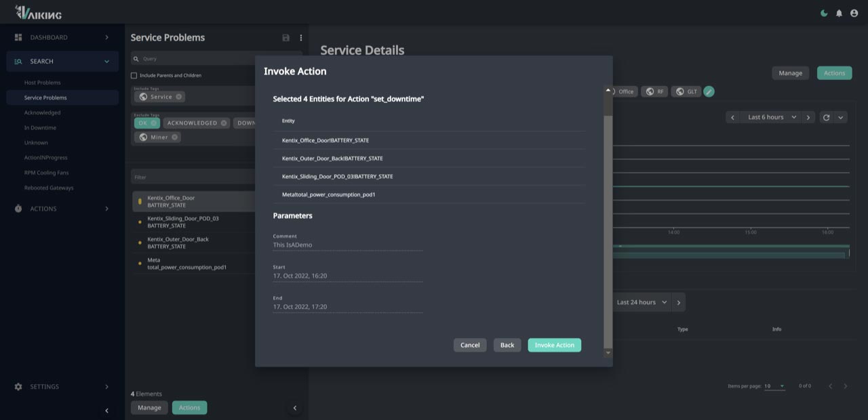This screenshot has width=868, height=420.
Task: Click the green edit tags pencil
Action: [709, 91]
